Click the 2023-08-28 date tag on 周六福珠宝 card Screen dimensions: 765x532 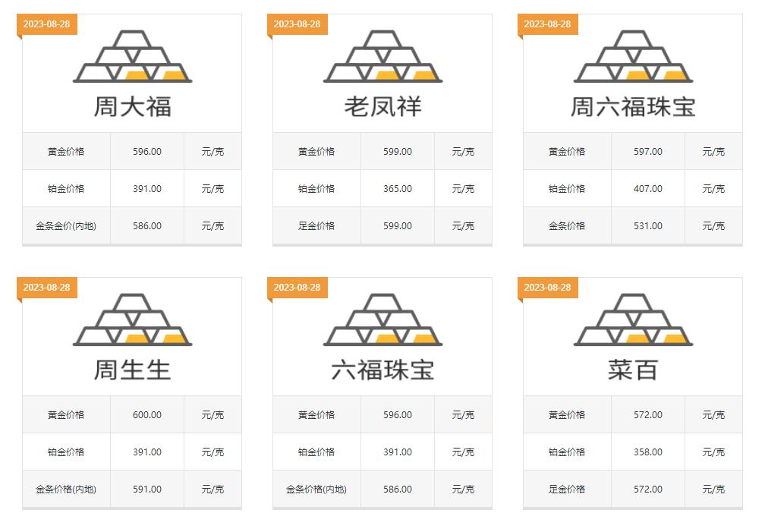(x=547, y=24)
